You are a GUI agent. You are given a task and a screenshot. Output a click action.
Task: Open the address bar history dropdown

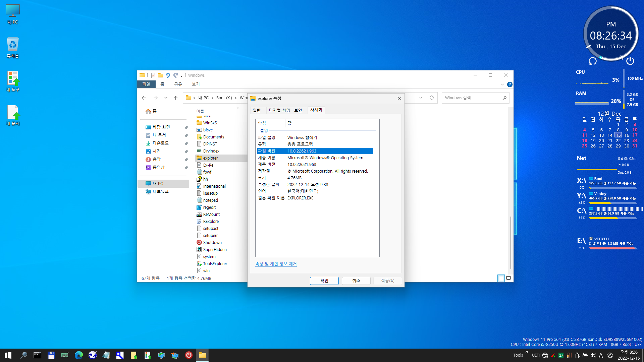pyautogui.click(x=421, y=98)
